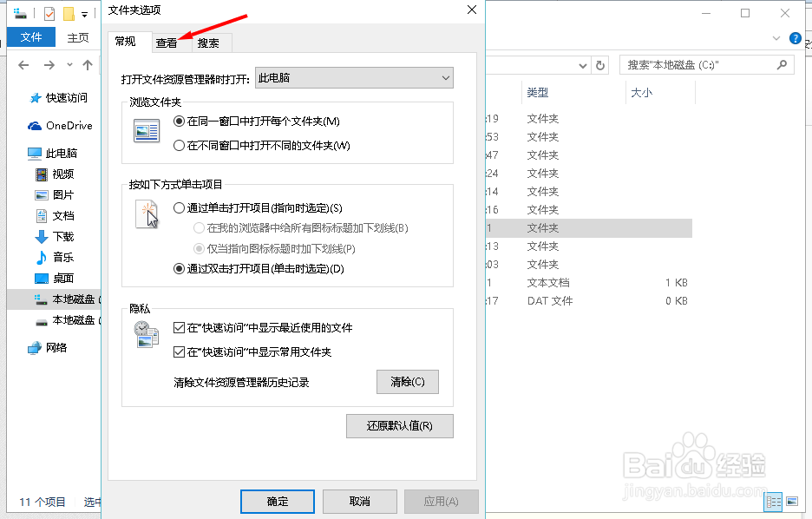
Task: Click the Clear (清除) history button
Action: pos(408,382)
